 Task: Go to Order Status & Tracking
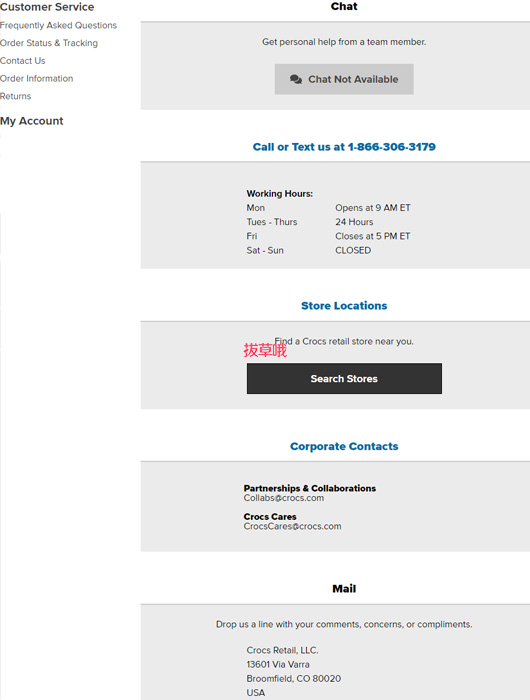tap(49, 43)
